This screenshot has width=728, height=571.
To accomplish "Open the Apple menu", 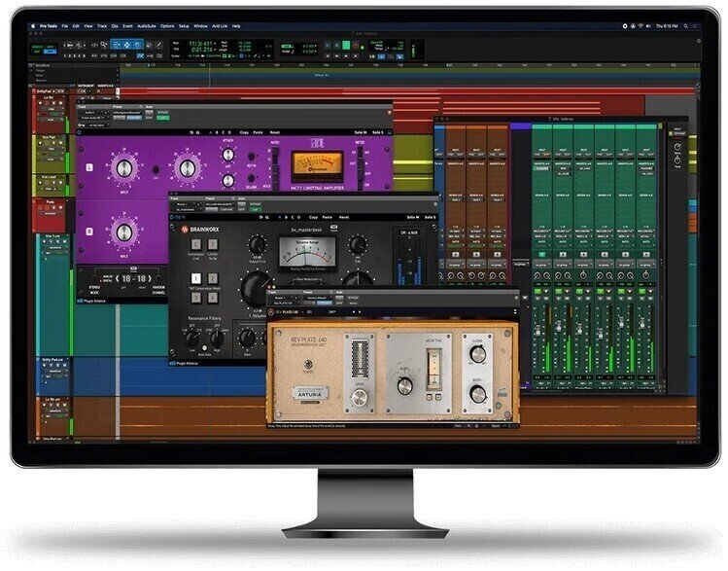I will (x=33, y=26).
